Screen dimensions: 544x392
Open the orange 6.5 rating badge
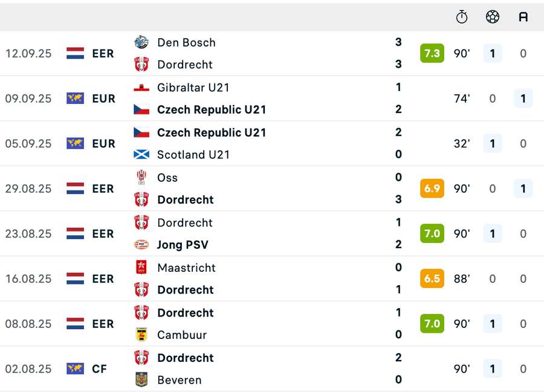click(x=432, y=278)
